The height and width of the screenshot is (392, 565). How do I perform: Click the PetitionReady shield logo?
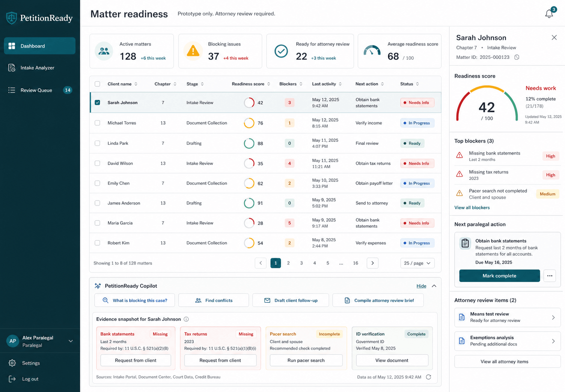click(x=12, y=18)
